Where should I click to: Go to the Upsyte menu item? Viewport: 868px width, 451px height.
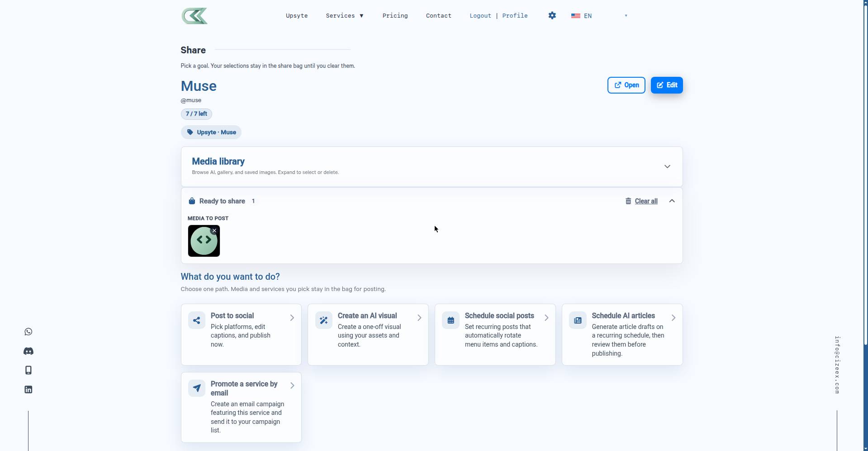297,16
